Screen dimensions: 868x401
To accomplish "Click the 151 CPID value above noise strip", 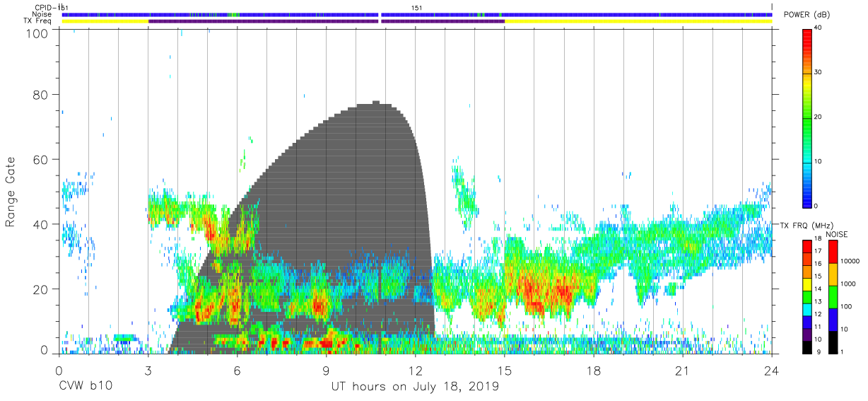I will click(417, 8).
